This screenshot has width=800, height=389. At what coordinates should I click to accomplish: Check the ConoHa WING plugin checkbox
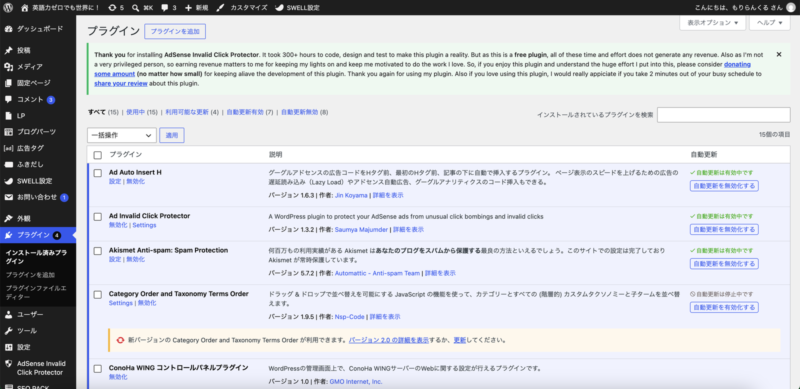98,369
